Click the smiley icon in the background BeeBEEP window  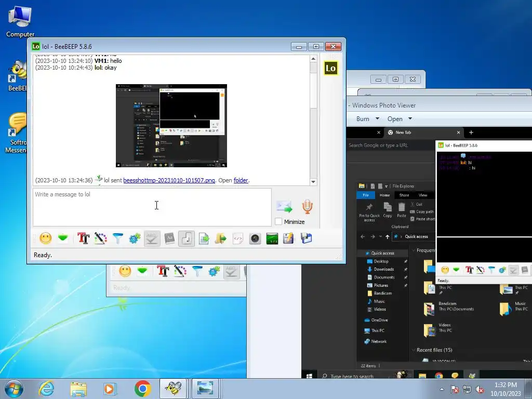(125, 271)
